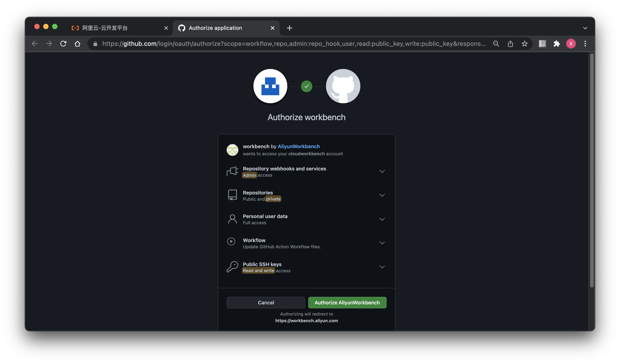Image resolution: width=620 pixels, height=364 pixels.
Task: Expand the Personal user data section
Action: (x=381, y=219)
